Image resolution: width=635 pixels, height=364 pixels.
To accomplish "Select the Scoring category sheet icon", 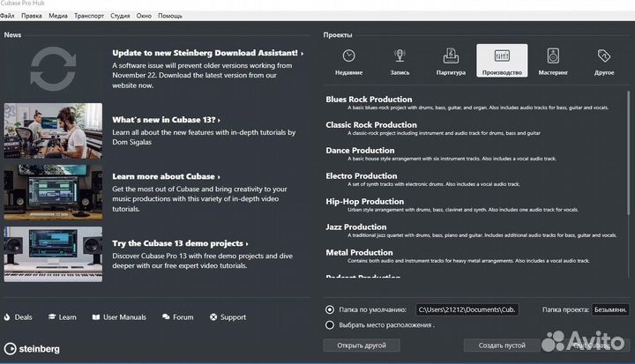I will (x=451, y=56).
